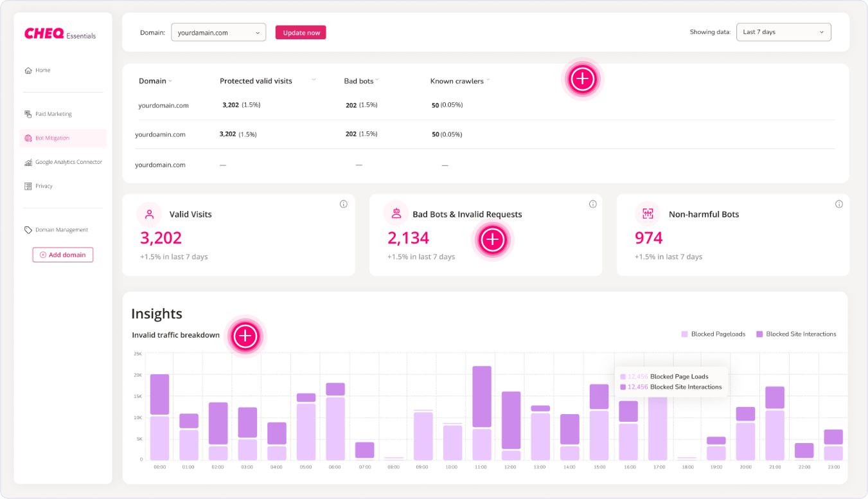Expand the Protected valid visits column sorter
The width and height of the screenshot is (868, 499).
314,78
